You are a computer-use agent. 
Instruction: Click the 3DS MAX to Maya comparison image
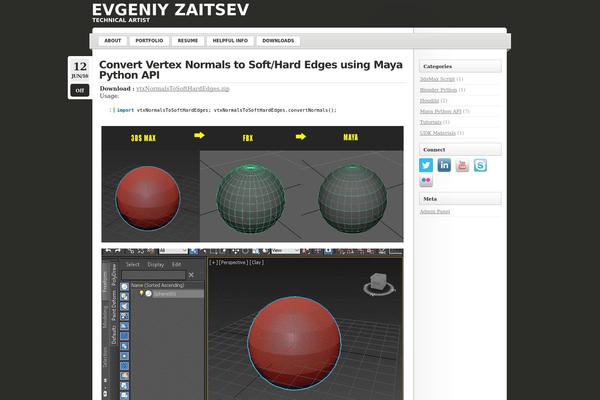point(252,184)
